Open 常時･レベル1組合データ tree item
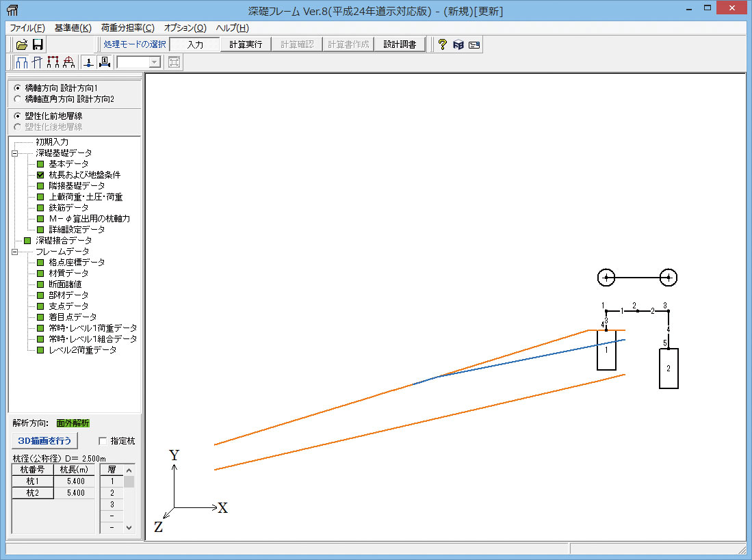 (x=92, y=339)
